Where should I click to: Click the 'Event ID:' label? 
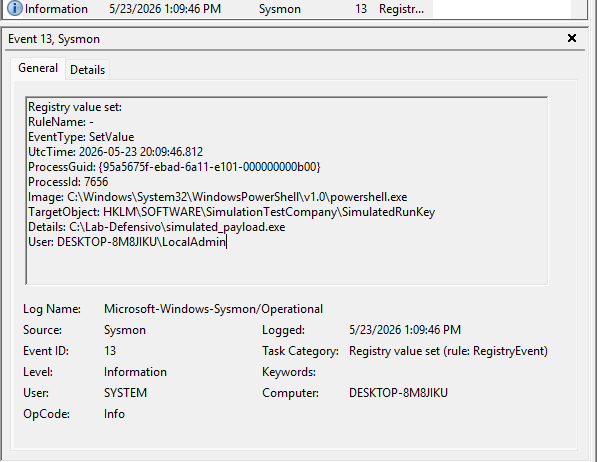[x=46, y=351]
